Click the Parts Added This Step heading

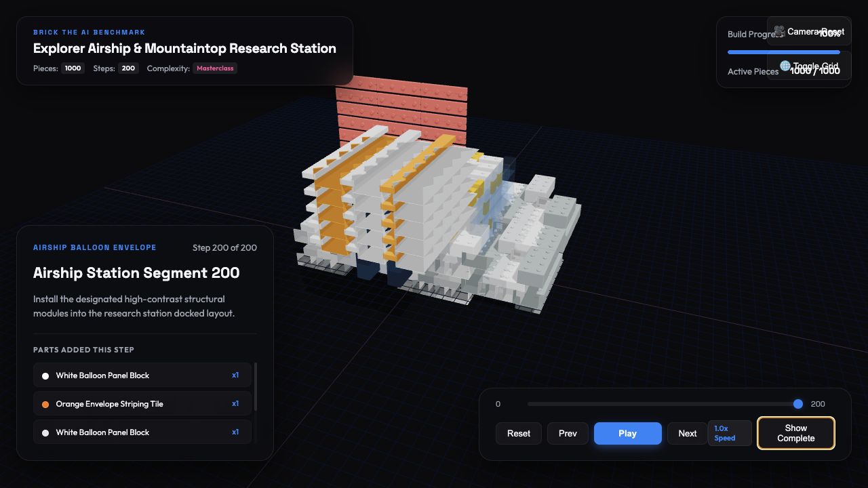click(83, 350)
